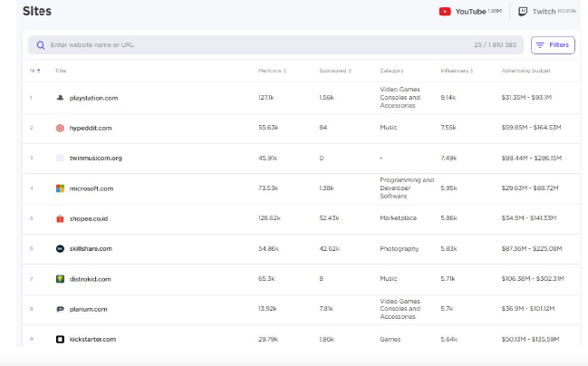
Task: Sort table by Mentions column
Action: (x=272, y=71)
